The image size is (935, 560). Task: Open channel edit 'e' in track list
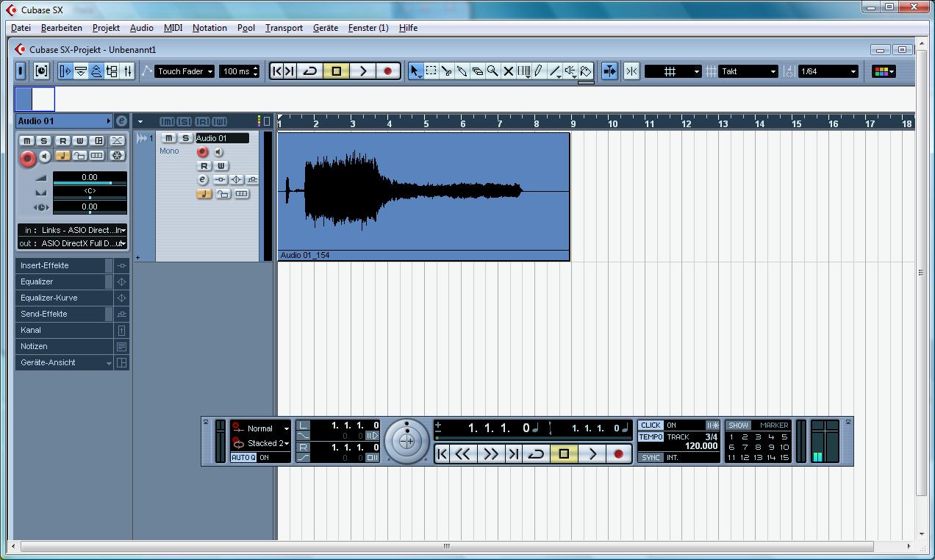click(203, 179)
